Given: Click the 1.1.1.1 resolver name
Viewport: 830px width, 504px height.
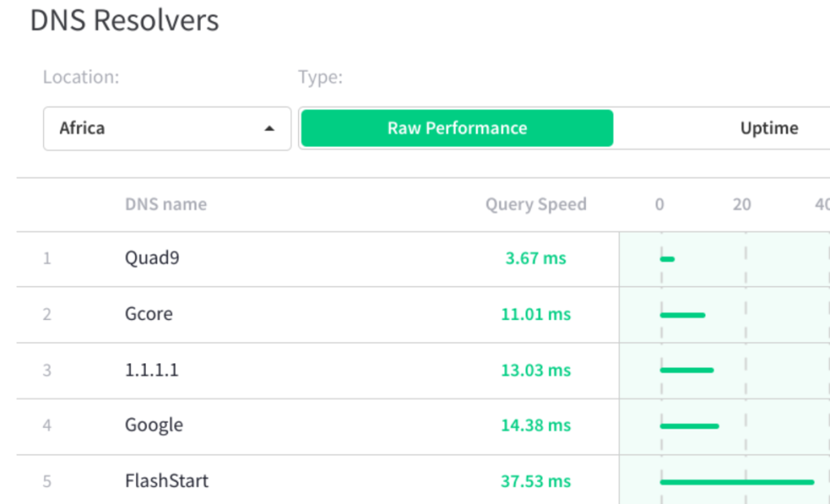Looking at the screenshot, I should [x=152, y=370].
